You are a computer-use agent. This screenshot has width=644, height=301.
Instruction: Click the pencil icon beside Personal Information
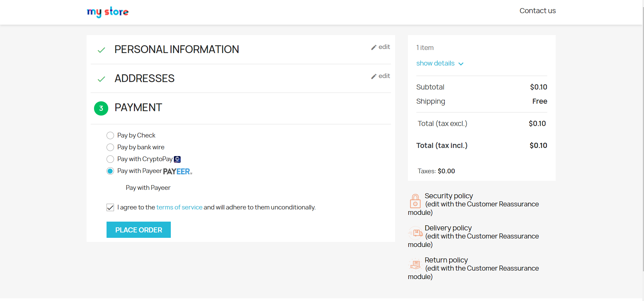374,48
